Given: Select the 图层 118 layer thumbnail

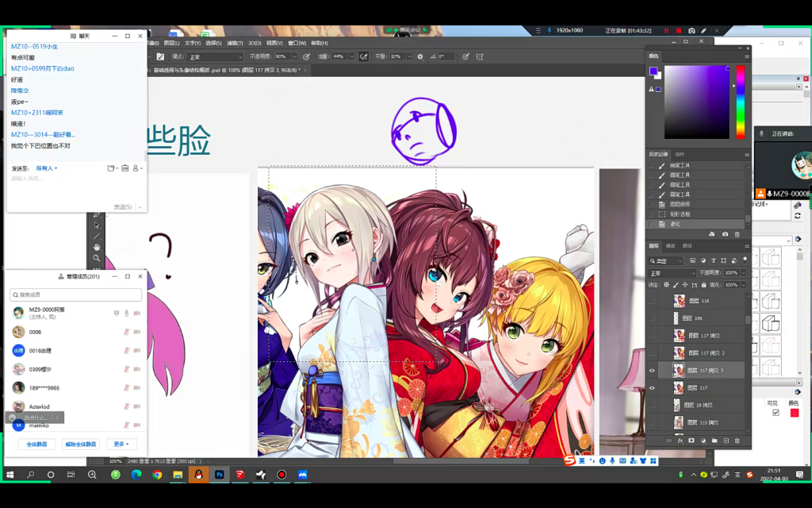Looking at the screenshot, I should (679, 300).
